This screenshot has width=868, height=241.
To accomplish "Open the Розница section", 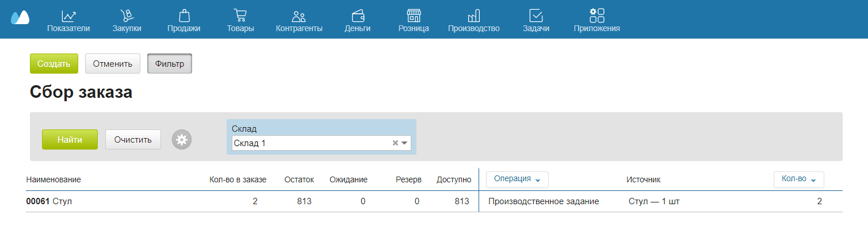I will 414,21.
